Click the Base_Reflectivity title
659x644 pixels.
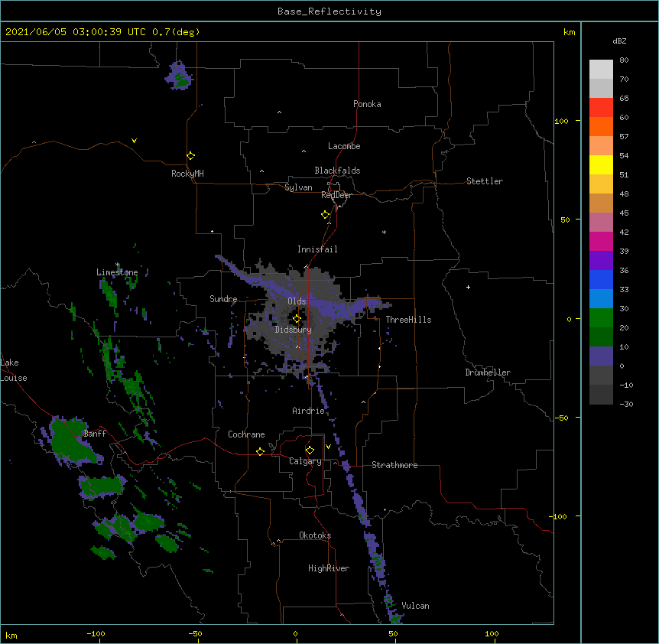[329, 11]
